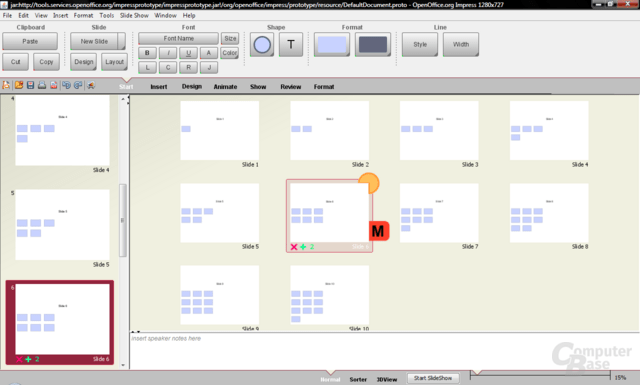Click the export PDF icon
The width and height of the screenshot is (640, 385).
click(x=54, y=85)
